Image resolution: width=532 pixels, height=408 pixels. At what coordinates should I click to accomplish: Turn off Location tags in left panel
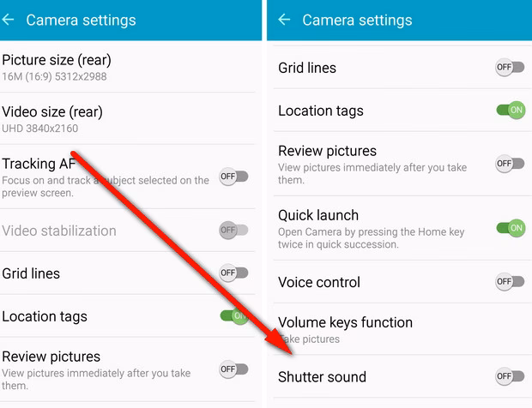234,315
